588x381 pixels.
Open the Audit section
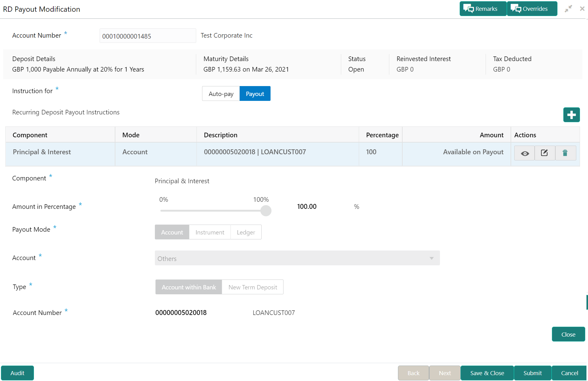click(x=17, y=373)
